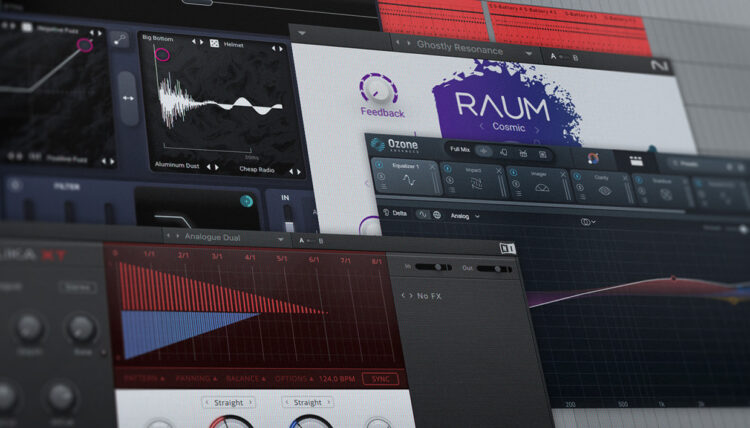Toggle the teal filter plus button
Image resolution: width=750 pixels, height=428 pixels.
tap(246, 201)
